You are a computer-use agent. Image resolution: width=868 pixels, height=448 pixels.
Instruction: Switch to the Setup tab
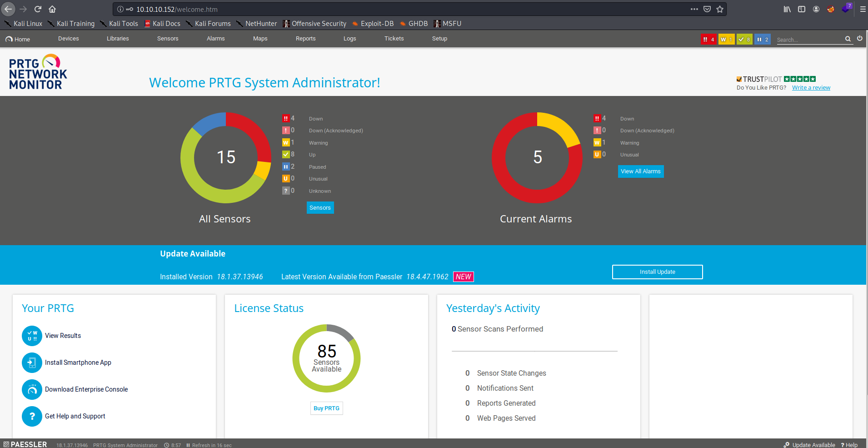point(439,39)
